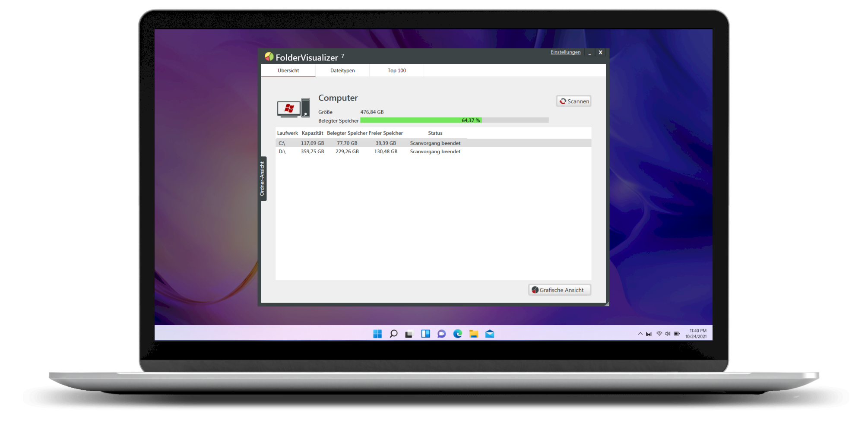868x436 pixels.
Task: Launch Microsoft Edge from taskbar
Action: tap(457, 334)
